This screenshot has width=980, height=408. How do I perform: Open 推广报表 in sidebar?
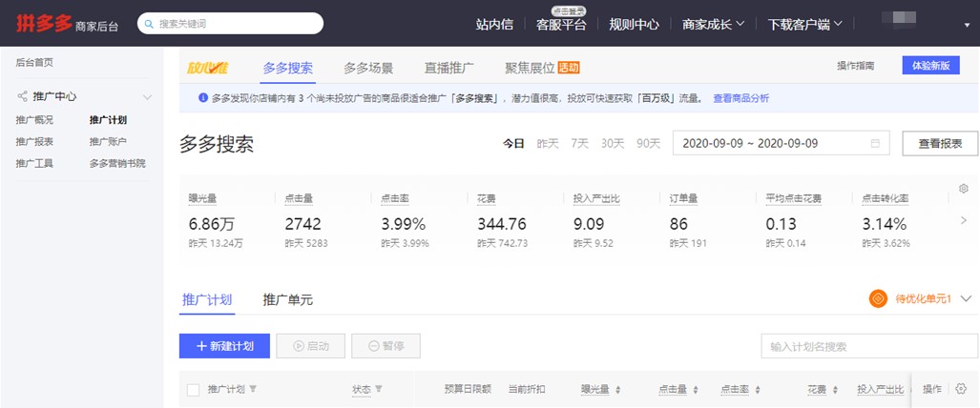[34, 142]
